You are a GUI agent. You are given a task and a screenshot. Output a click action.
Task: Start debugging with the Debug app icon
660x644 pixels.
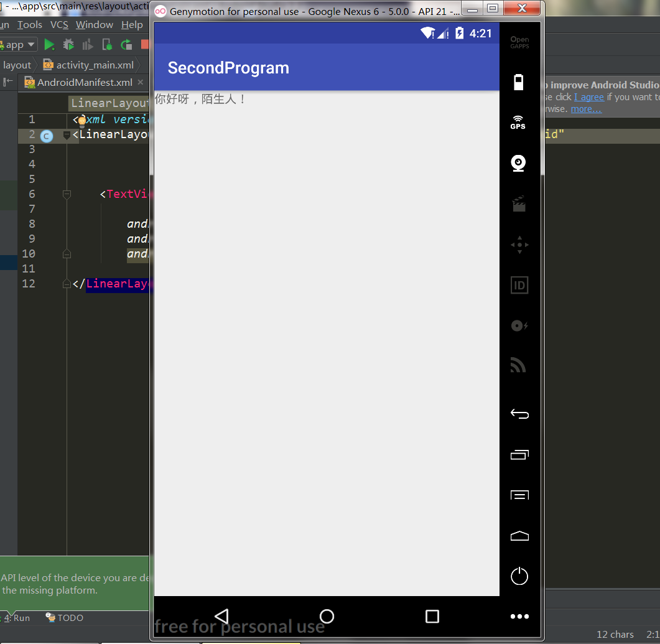coord(68,45)
